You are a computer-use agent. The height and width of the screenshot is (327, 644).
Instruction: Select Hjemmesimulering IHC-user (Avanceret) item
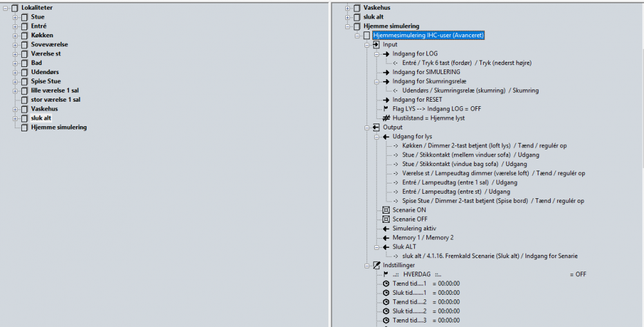(x=428, y=35)
